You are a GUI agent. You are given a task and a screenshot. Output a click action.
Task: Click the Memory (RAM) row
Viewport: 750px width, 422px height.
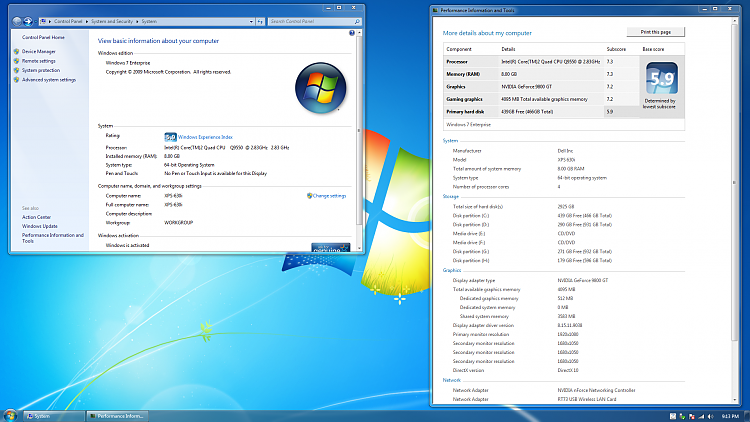(541, 74)
